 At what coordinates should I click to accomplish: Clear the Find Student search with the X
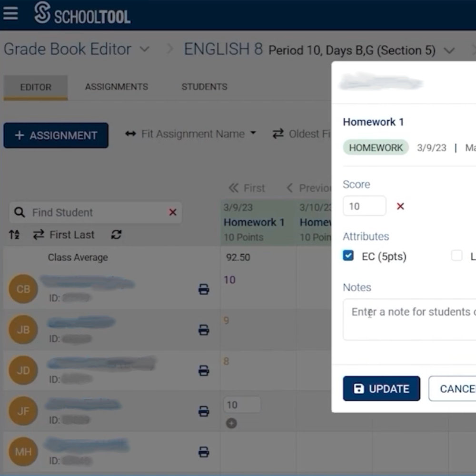click(x=172, y=213)
